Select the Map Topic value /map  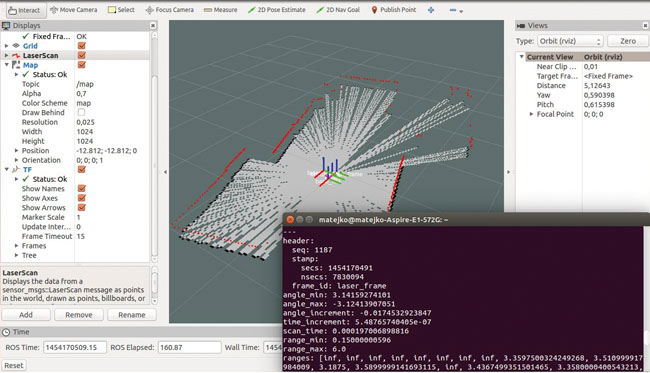pyautogui.click(x=85, y=84)
